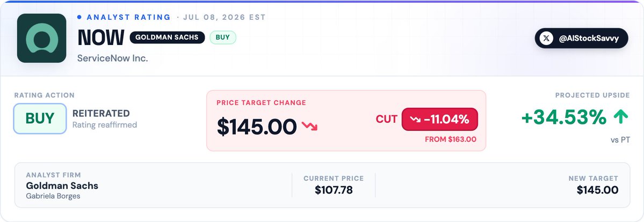Click the green upward arrow next to +34.53%

pyautogui.click(x=620, y=117)
